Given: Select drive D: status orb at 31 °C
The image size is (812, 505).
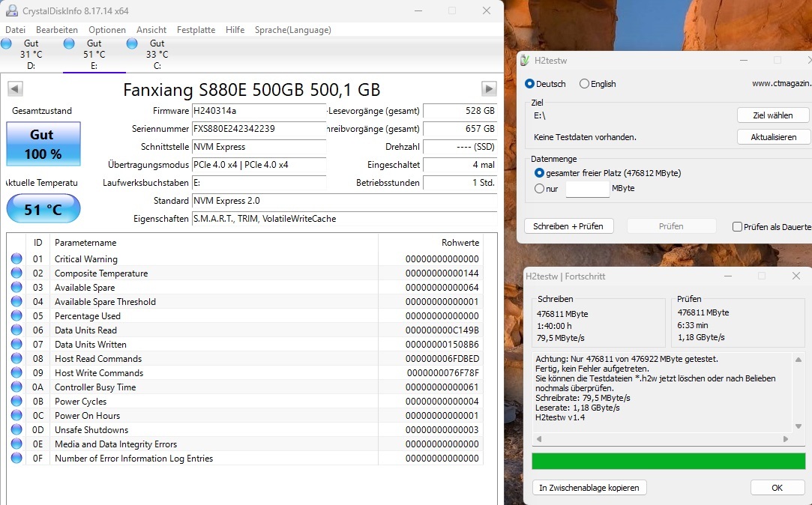Looking at the screenshot, I should point(6,43).
